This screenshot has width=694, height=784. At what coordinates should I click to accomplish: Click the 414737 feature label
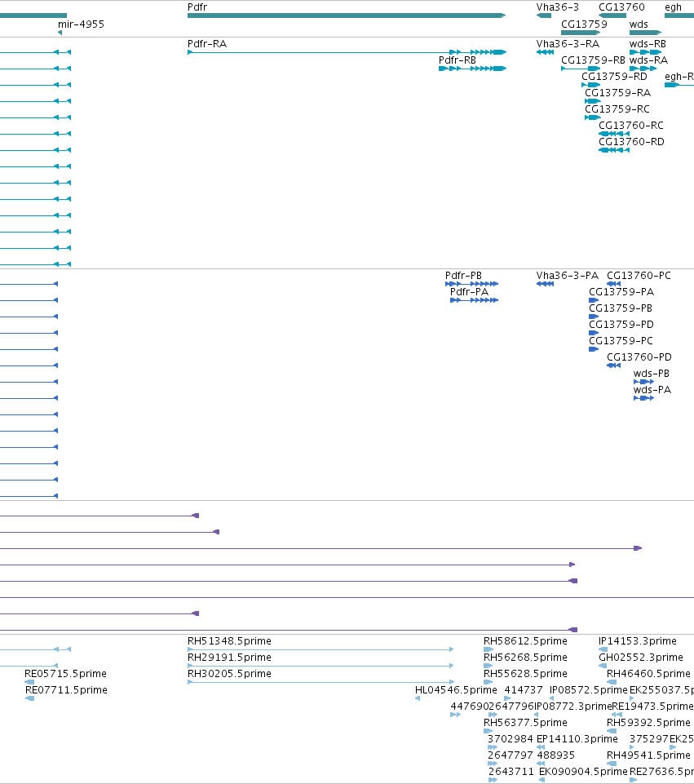523,690
